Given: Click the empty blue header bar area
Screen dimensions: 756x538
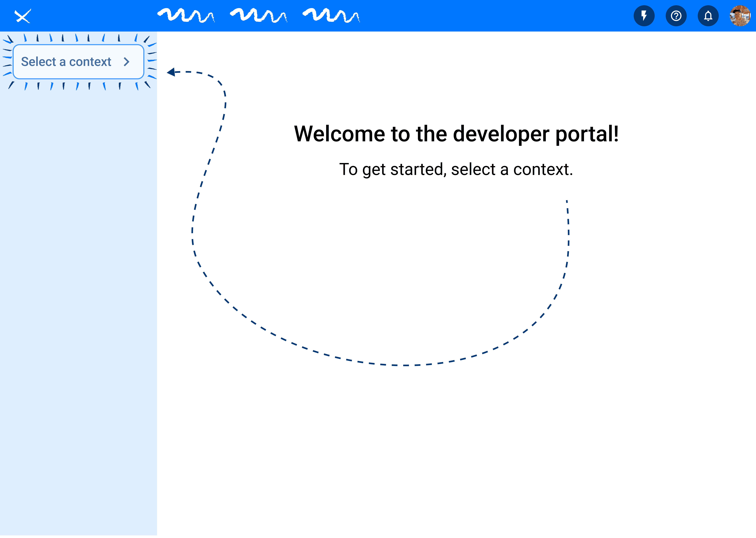Looking at the screenshot, I should 497,16.
